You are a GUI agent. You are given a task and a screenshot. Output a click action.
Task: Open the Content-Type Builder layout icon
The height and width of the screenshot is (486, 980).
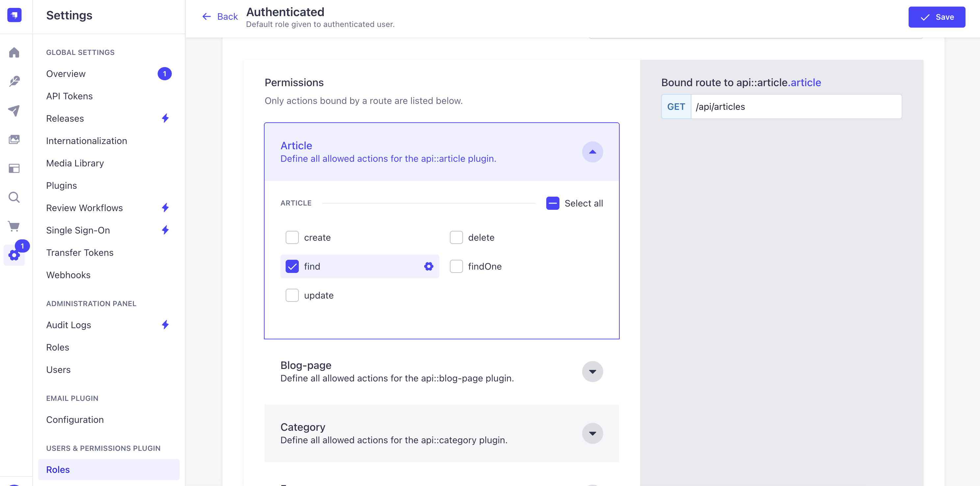pyautogui.click(x=14, y=168)
